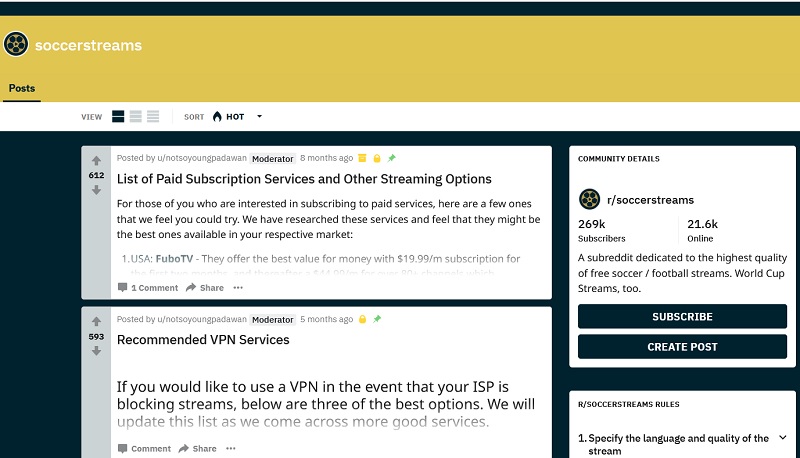This screenshot has width=800, height=458.
Task: Upvote the Recommended VPN Services post
Action: coord(96,321)
